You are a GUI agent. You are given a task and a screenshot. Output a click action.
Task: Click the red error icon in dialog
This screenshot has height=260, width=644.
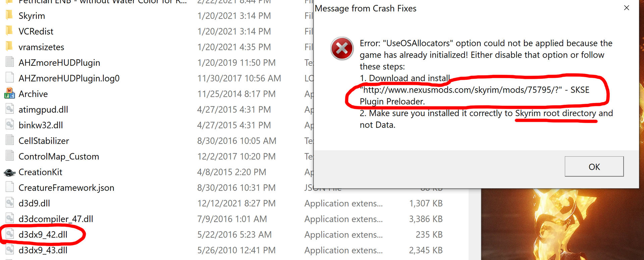pyautogui.click(x=342, y=49)
